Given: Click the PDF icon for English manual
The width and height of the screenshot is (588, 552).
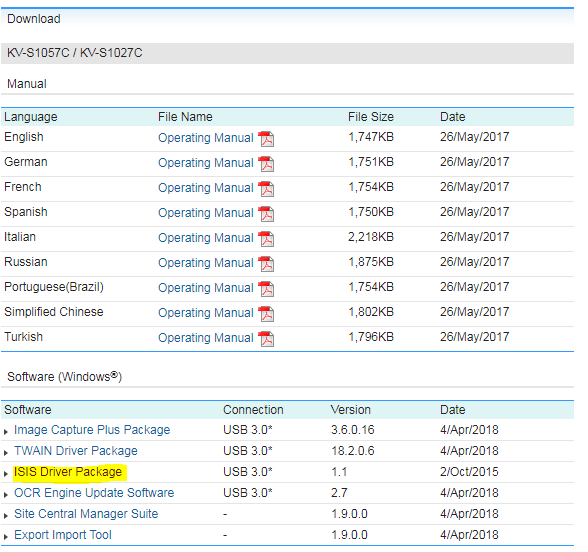Looking at the screenshot, I should point(266,139).
